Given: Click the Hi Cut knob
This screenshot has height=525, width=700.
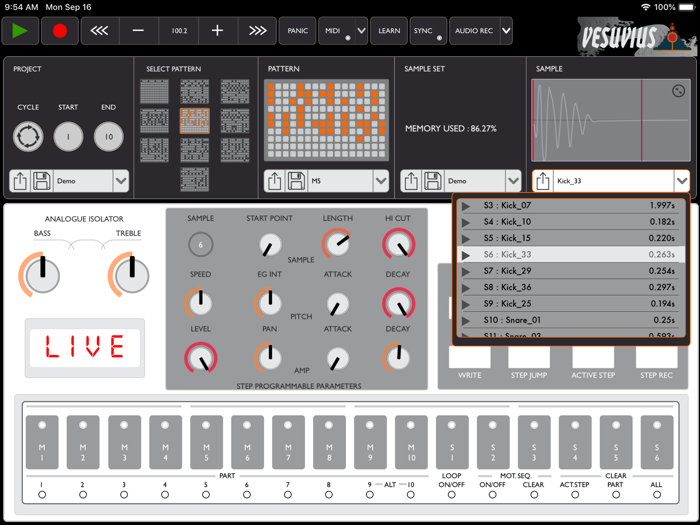Looking at the screenshot, I should pos(398,244).
